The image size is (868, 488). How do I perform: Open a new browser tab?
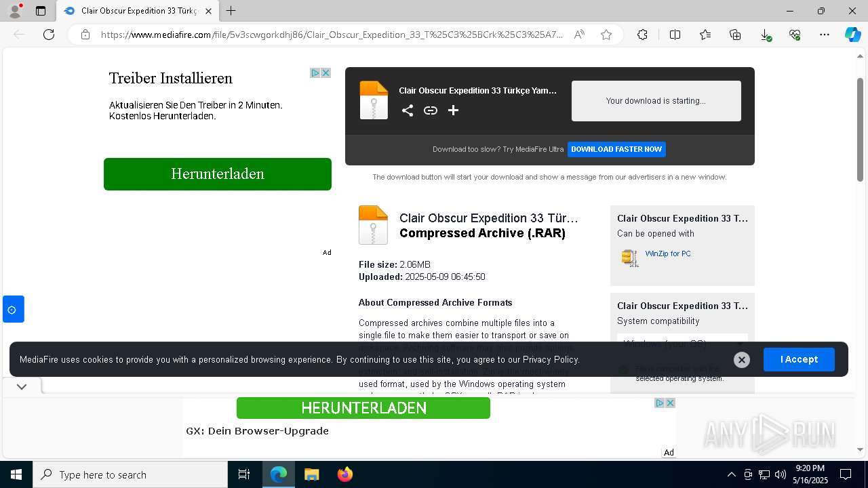coord(231,11)
